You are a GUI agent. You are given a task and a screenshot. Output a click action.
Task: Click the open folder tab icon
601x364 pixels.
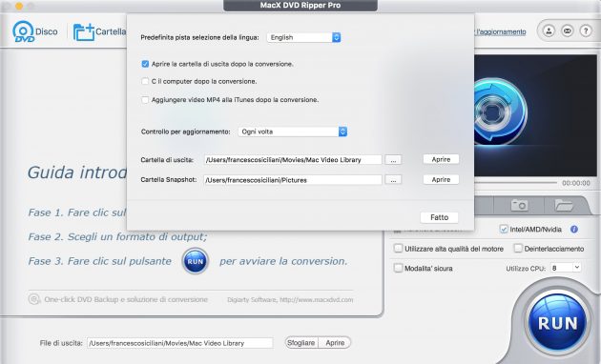[564, 205]
